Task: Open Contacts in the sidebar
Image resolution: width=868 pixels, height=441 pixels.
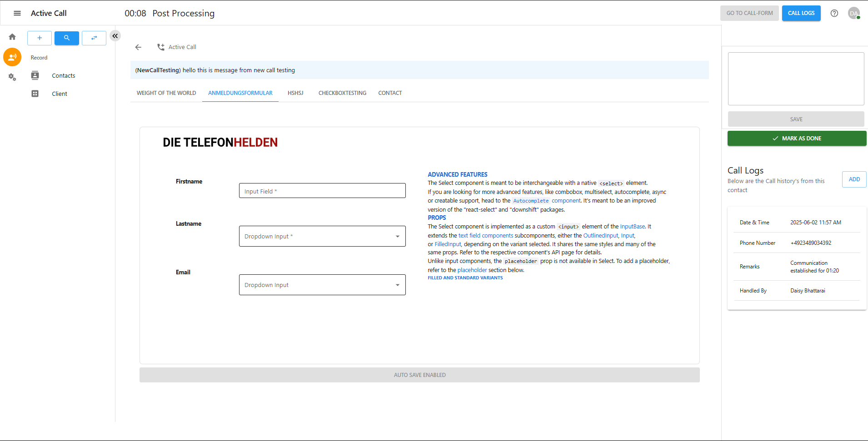Action: (63, 76)
